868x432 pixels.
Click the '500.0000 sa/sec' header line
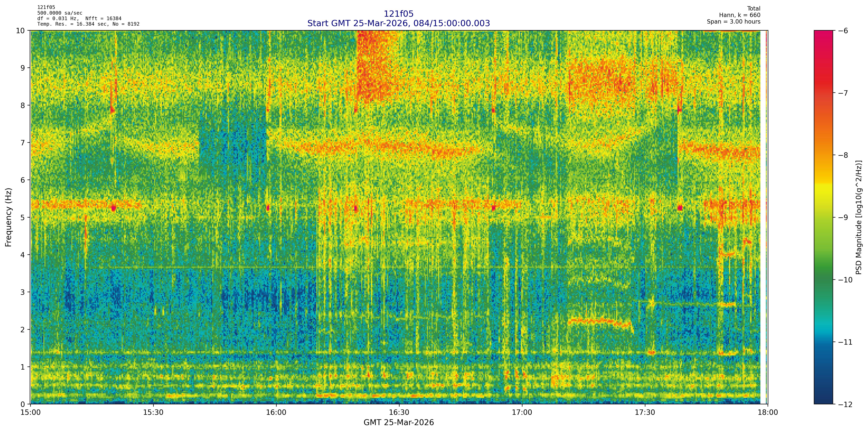(60, 13)
